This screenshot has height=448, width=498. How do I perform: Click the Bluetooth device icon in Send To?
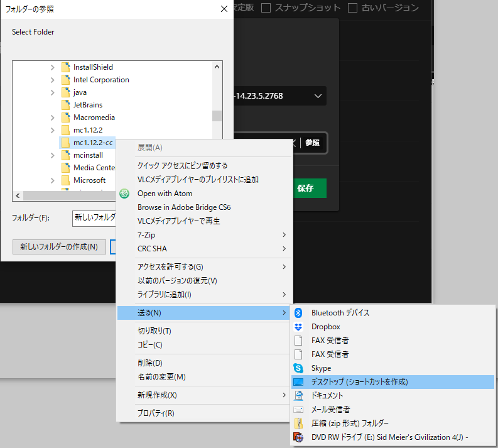[x=298, y=313]
